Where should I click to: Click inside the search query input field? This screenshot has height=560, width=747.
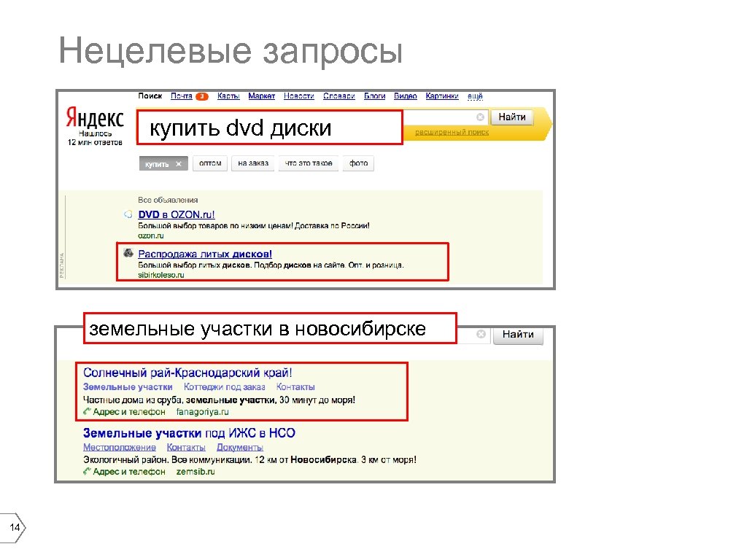(270, 128)
